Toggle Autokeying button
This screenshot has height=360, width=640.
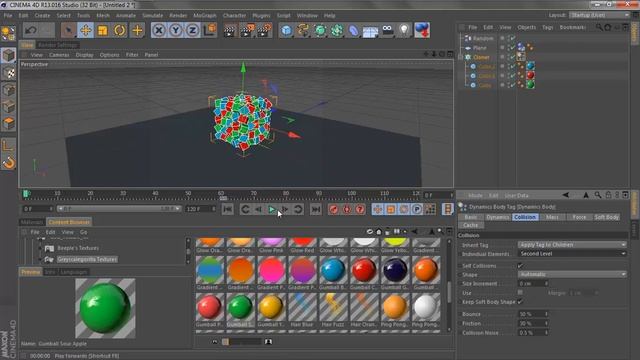coord(347,209)
